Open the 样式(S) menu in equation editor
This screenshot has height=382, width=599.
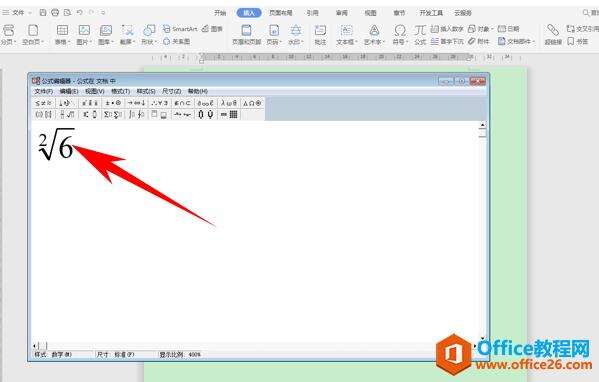(x=146, y=91)
